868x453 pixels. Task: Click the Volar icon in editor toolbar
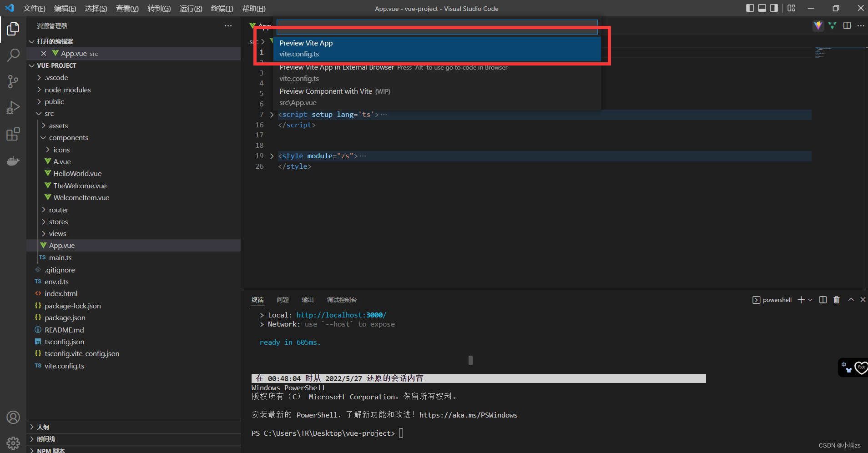[833, 25]
